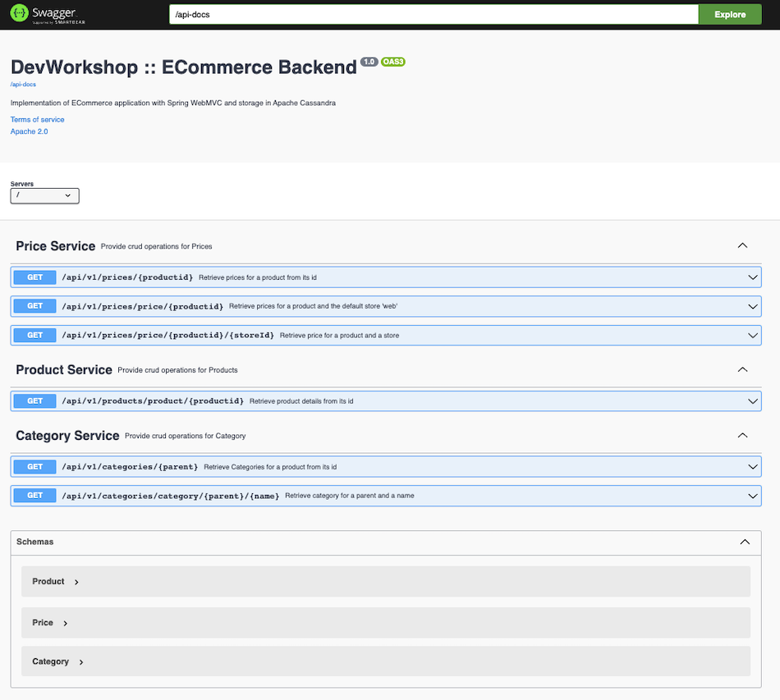Expand the Price schema chevron
The width and height of the screenshot is (780, 700).
(x=65, y=624)
